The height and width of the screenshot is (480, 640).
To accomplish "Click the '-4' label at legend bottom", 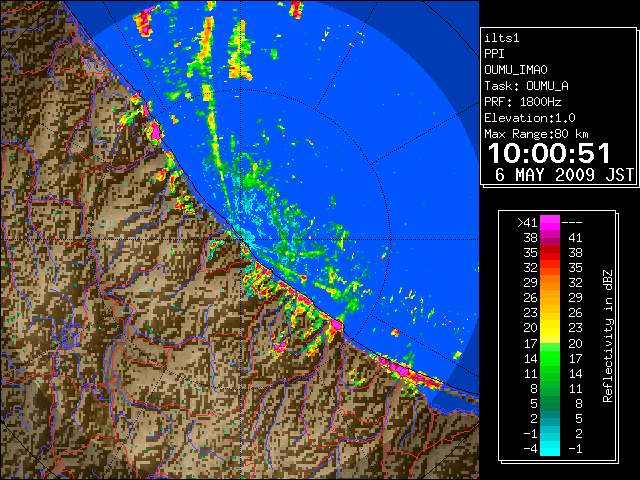I will coord(530,449).
